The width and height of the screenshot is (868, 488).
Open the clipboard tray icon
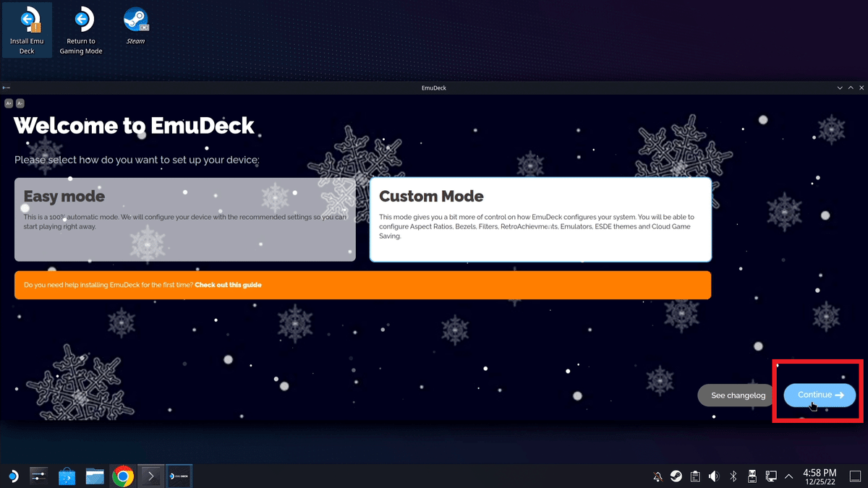click(x=695, y=476)
